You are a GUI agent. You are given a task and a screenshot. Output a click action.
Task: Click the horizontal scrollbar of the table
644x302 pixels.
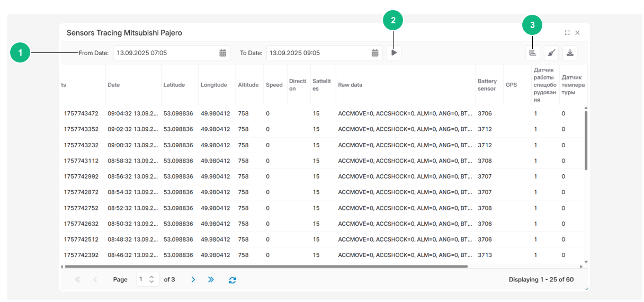coord(266,267)
